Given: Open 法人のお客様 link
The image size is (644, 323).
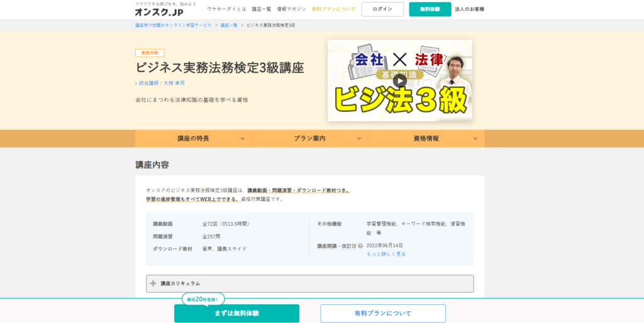Looking at the screenshot, I should 469,9.
